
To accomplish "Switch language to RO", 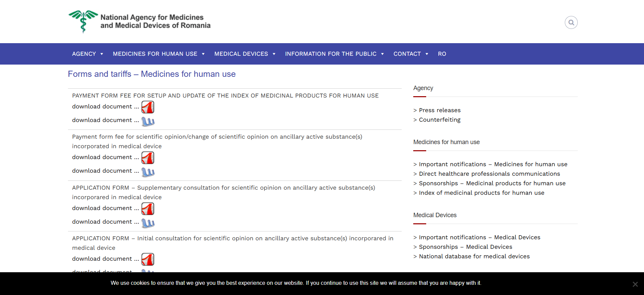I will pos(442,54).
